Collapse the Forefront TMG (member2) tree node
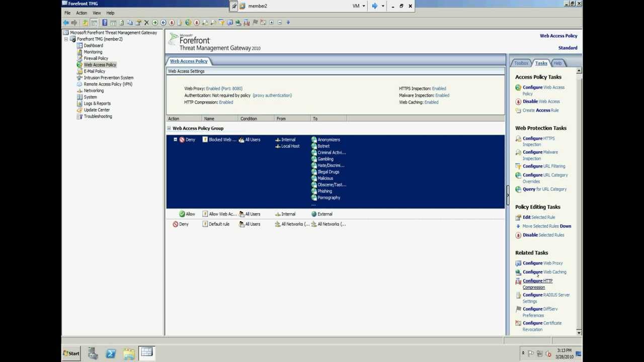The image size is (644, 362). tap(66, 39)
